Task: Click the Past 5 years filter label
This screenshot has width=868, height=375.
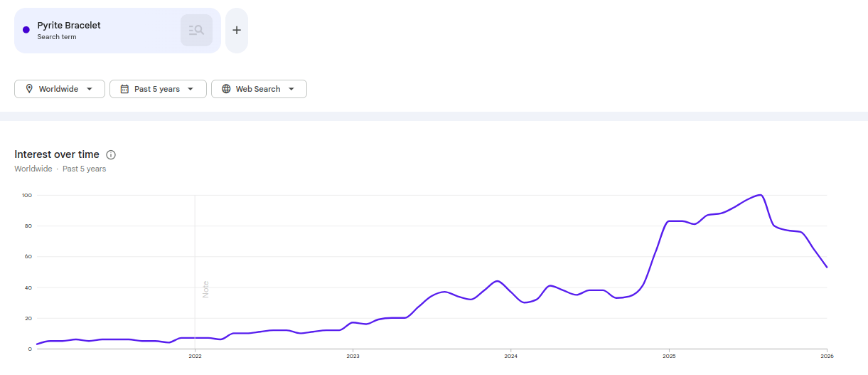Action: click(157, 89)
